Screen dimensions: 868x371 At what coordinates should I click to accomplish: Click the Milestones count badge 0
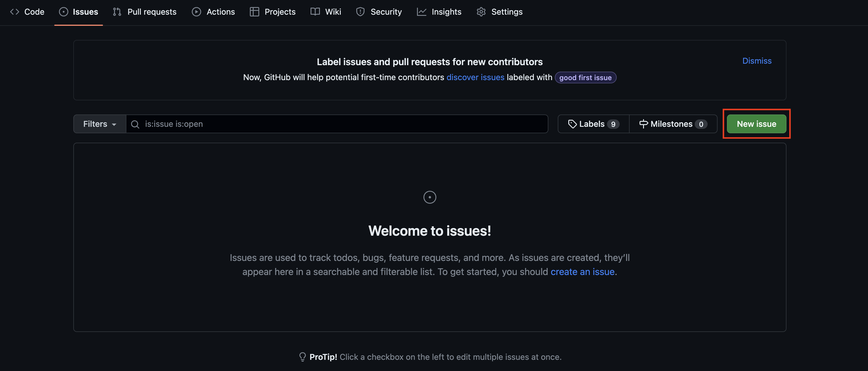click(x=701, y=124)
